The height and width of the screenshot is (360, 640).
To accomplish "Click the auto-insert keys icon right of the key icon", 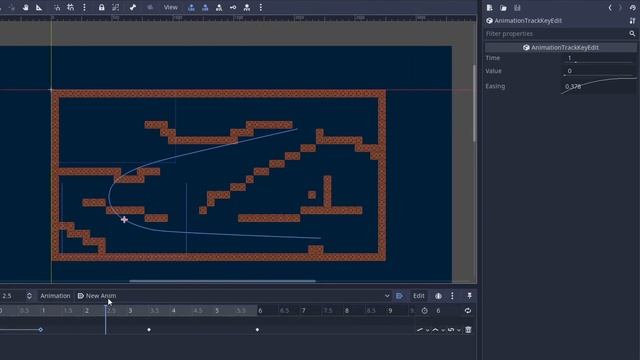I will point(247,7).
